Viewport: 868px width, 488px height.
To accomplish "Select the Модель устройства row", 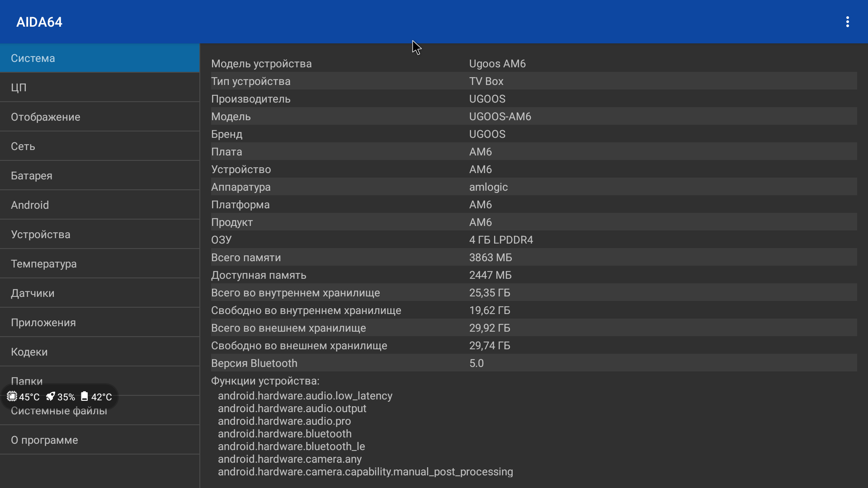I will coord(534,63).
